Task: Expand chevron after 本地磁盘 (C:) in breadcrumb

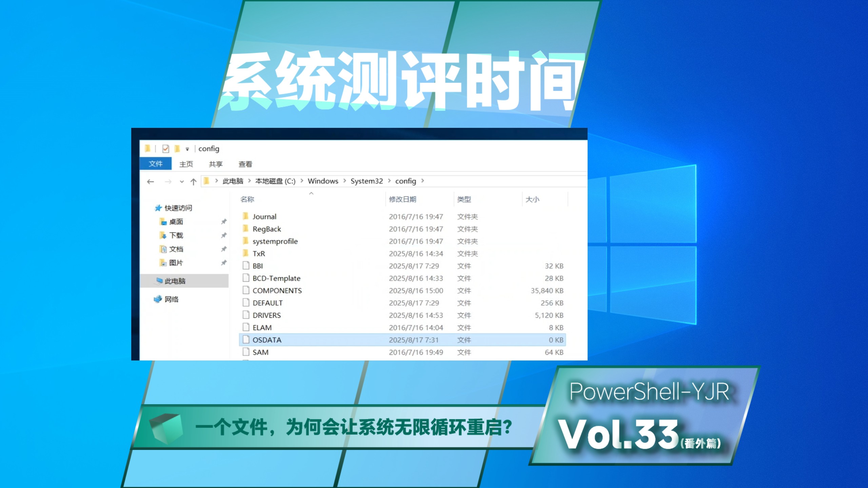Action: tap(301, 181)
